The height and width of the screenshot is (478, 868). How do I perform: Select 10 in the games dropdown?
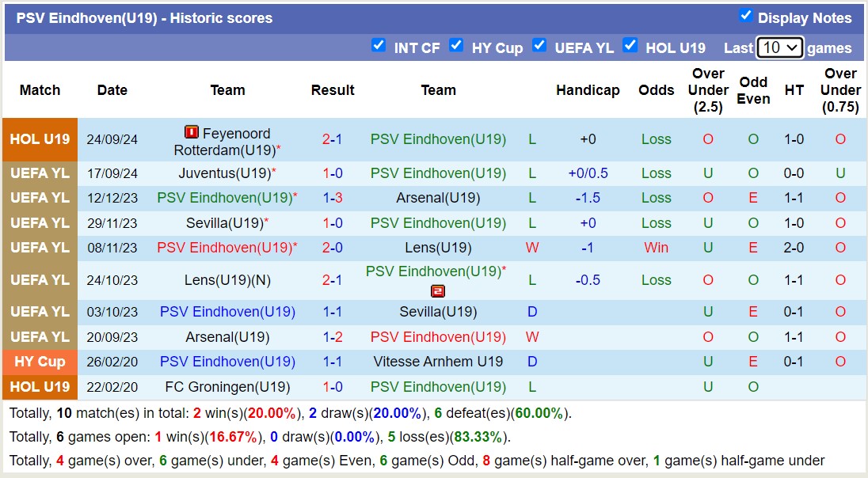(x=779, y=47)
